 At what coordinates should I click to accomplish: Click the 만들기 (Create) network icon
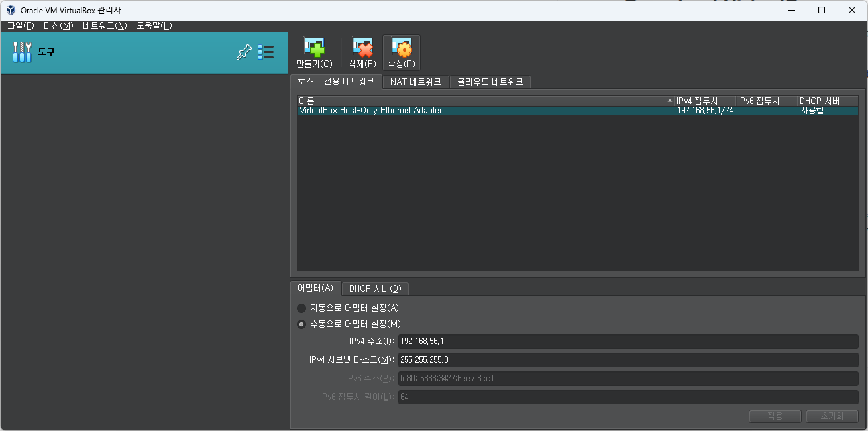coord(313,52)
